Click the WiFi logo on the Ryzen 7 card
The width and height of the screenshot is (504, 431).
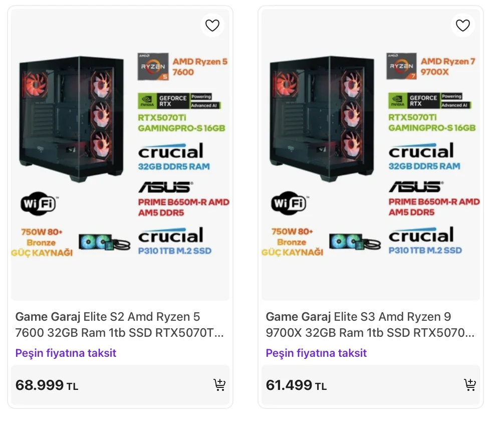(x=289, y=203)
